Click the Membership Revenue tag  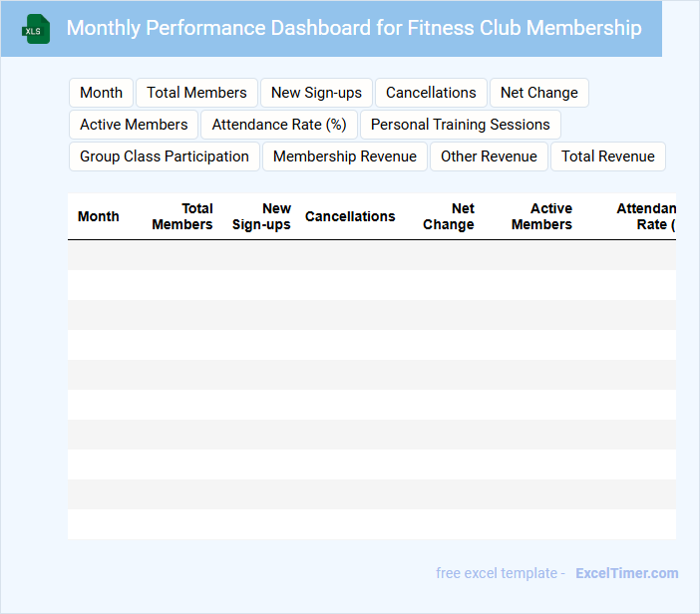pyautogui.click(x=345, y=156)
